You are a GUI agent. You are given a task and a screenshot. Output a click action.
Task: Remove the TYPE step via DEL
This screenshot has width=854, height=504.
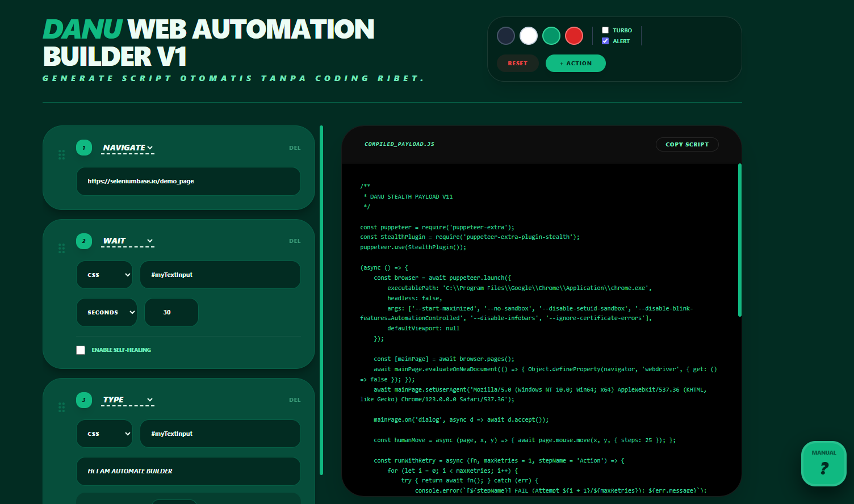click(x=295, y=400)
